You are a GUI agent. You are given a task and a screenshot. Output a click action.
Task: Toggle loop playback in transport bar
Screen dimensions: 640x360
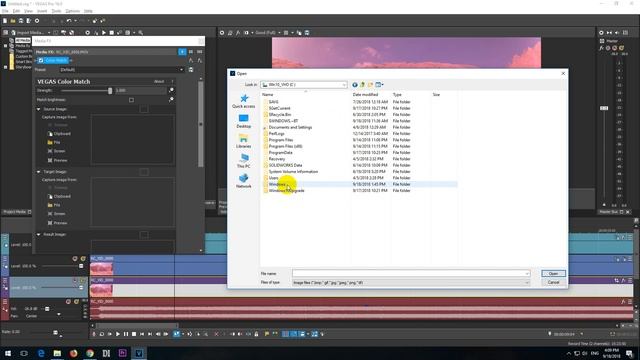102,334
